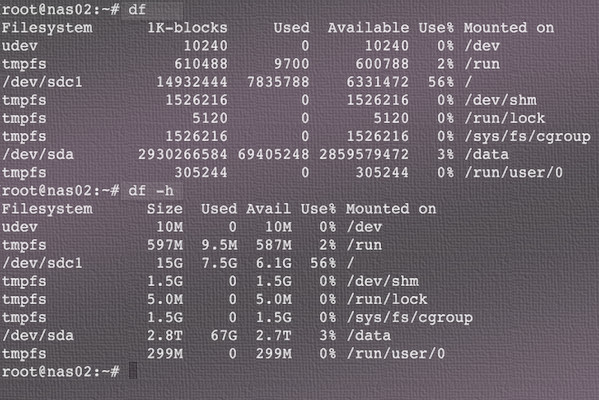Click the 2.8T size value

coord(165,335)
